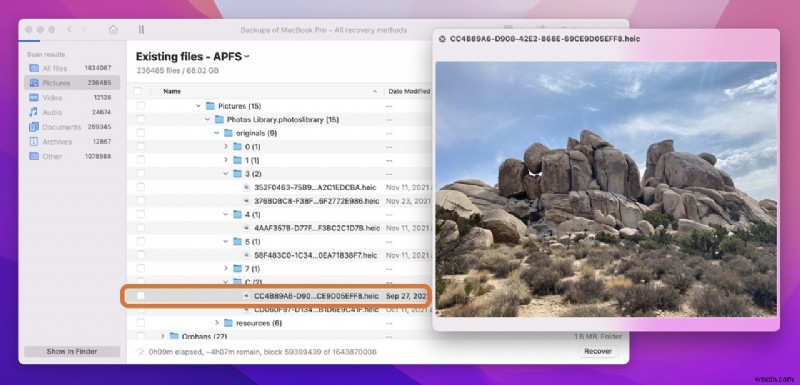800x385 pixels.
Task: Open the Archives category in sidebar
Action: click(72, 142)
